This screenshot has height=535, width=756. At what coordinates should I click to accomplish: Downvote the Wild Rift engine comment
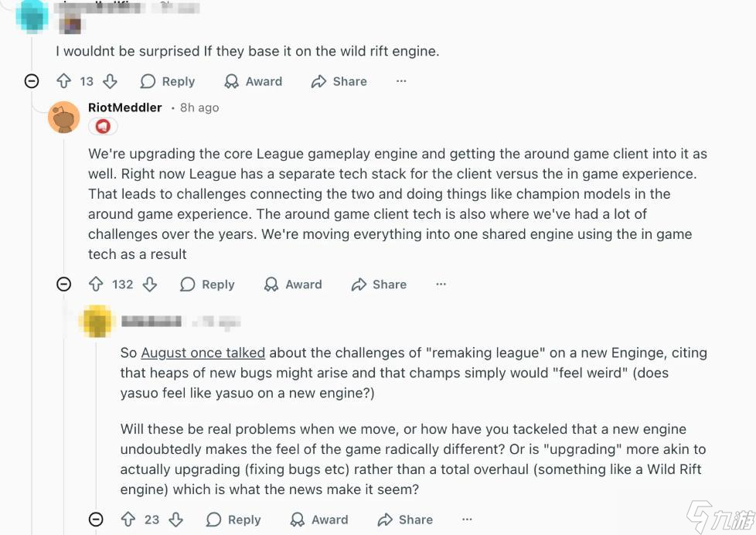coord(110,81)
